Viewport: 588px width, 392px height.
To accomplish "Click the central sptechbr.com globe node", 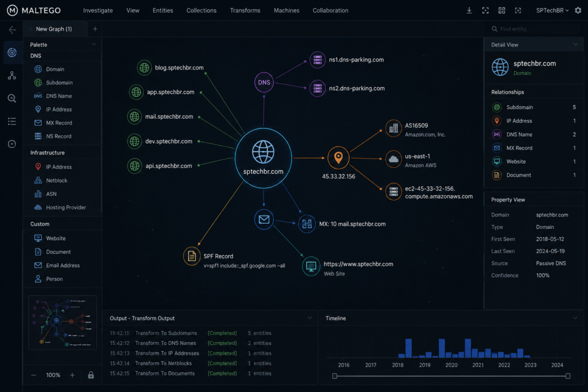I will click(263, 158).
